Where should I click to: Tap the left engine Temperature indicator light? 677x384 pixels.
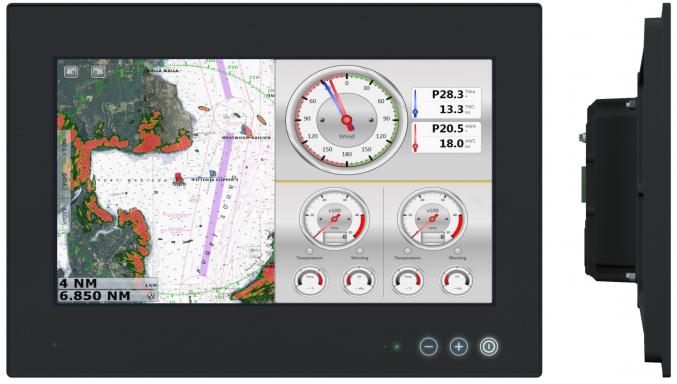click(309, 251)
